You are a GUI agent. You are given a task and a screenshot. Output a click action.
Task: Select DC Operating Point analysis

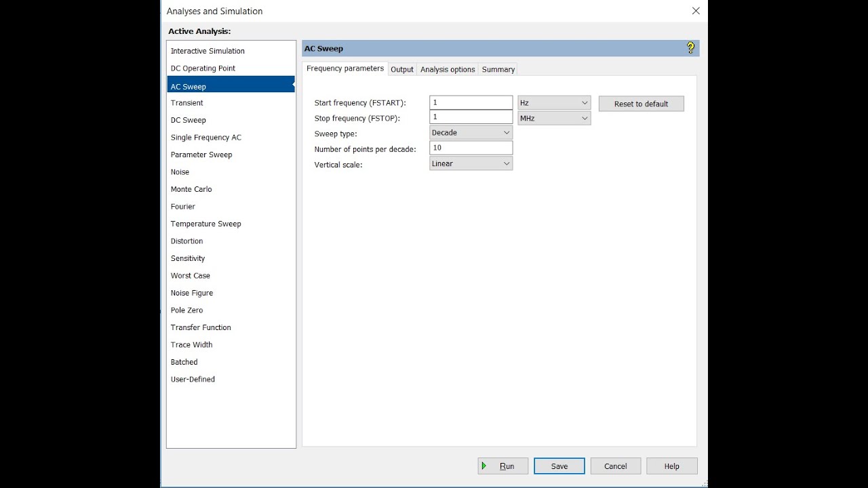(x=231, y=68)
